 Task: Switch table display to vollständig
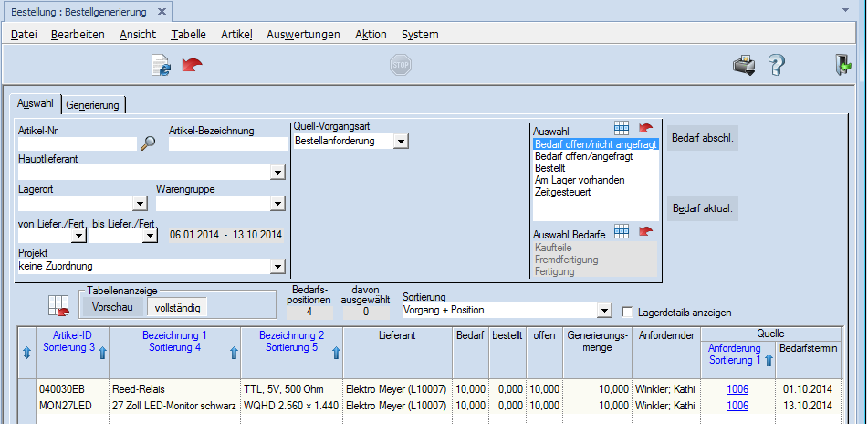coord(178,307)
